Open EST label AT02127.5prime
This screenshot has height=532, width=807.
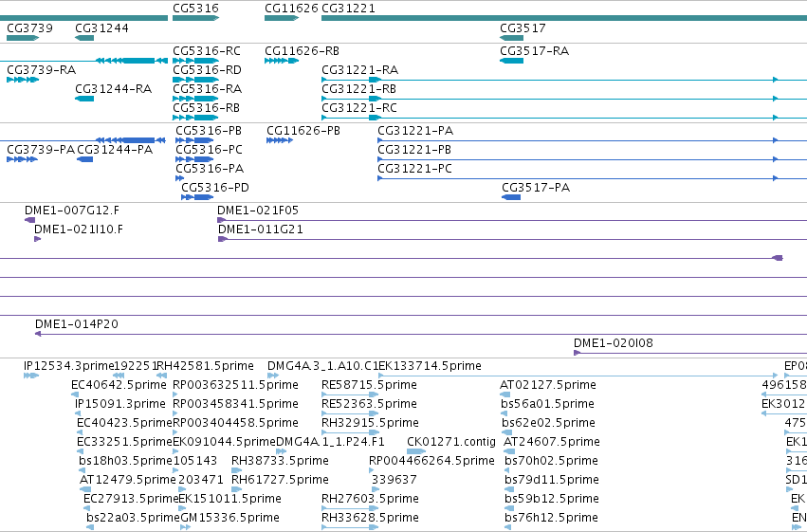(548, 385)
